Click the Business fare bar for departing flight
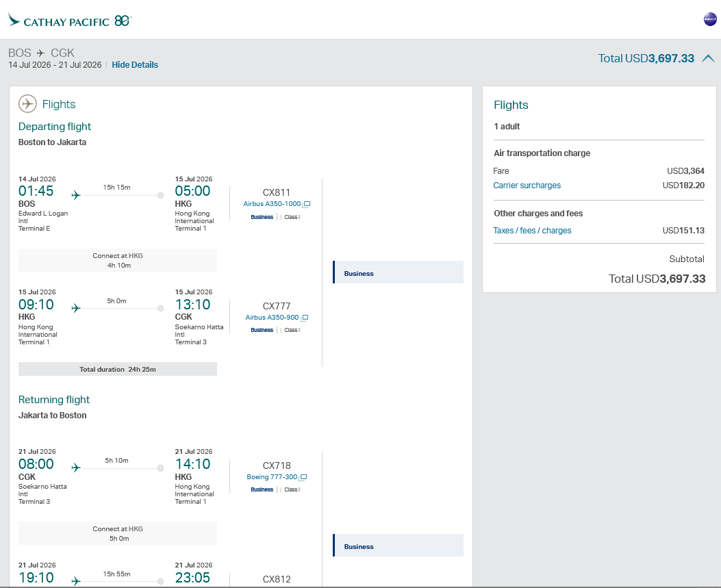This screenshot has height=588, width=721. point(399,272)
